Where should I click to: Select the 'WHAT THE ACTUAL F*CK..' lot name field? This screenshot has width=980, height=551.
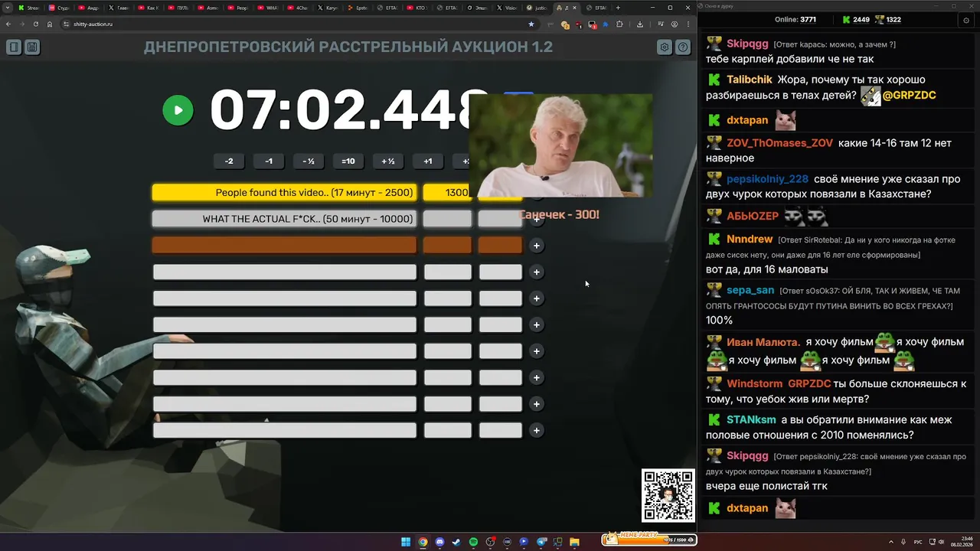(284, 219)
